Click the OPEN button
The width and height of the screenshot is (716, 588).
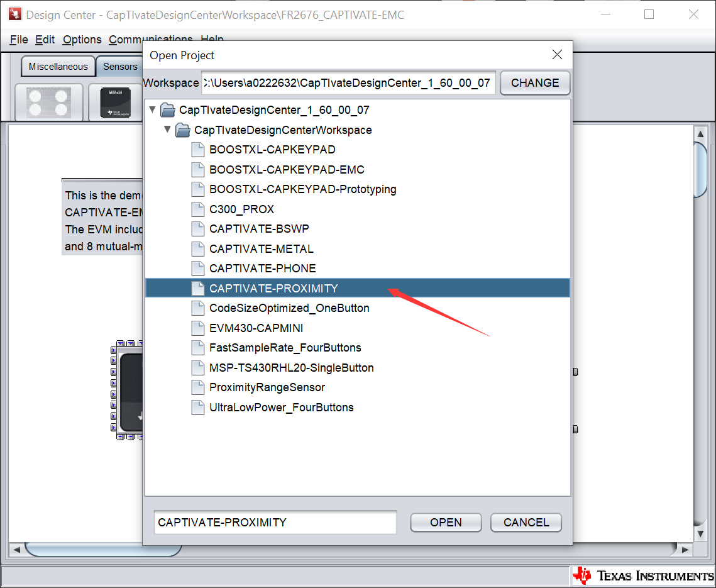[446, 522]
